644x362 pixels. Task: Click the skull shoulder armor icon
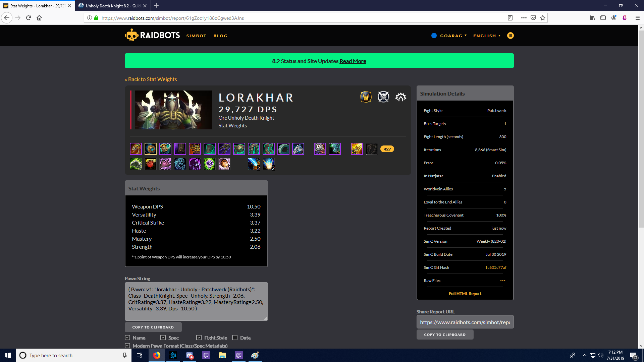pyautogui.click(x=165, y=149)
